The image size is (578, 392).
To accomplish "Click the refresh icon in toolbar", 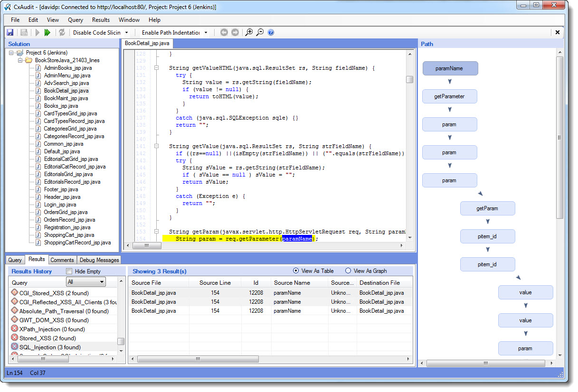I will point(61,33).
